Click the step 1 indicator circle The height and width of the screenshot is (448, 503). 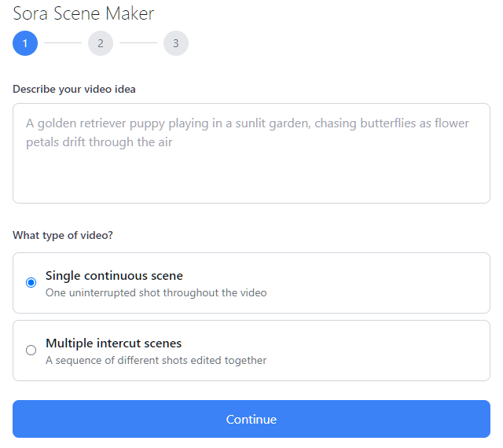(x=25, y=43)
